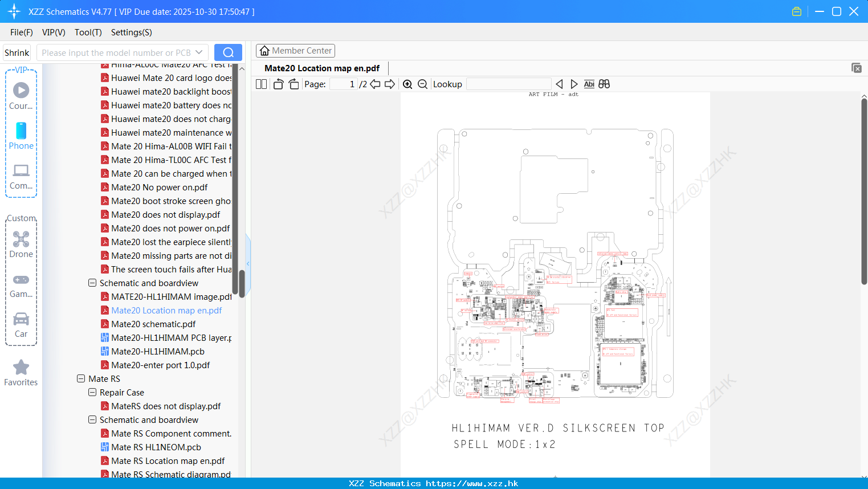The height and width of the screenshot is (489, 868).
Task: Open the Courses sidebar icon
Action: [21, 96]
